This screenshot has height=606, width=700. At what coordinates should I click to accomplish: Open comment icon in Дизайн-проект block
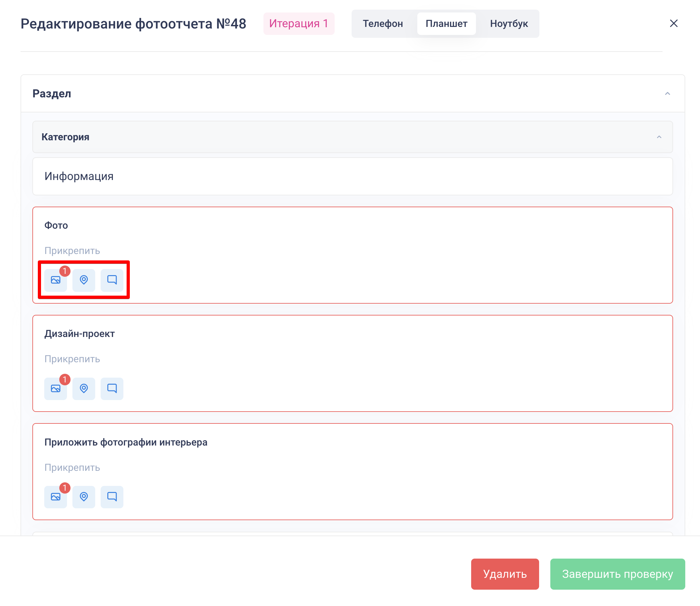112,389
